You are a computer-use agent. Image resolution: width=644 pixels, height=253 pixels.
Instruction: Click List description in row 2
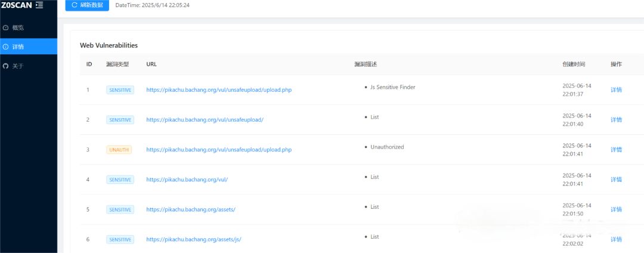coord(374,117)
